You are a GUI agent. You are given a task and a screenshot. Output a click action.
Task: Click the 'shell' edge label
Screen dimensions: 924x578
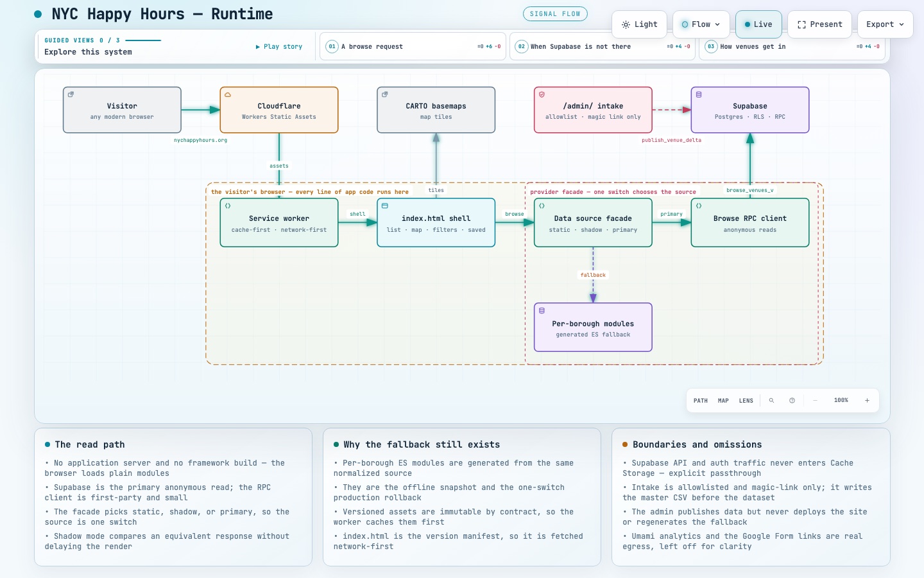357,214
